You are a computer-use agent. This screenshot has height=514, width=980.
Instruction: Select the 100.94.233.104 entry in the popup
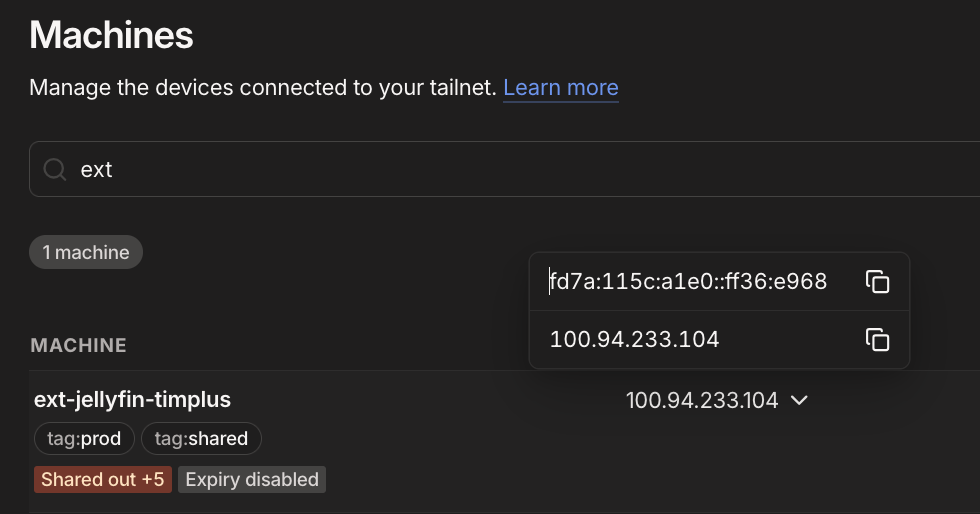click(x=634, y=340)
